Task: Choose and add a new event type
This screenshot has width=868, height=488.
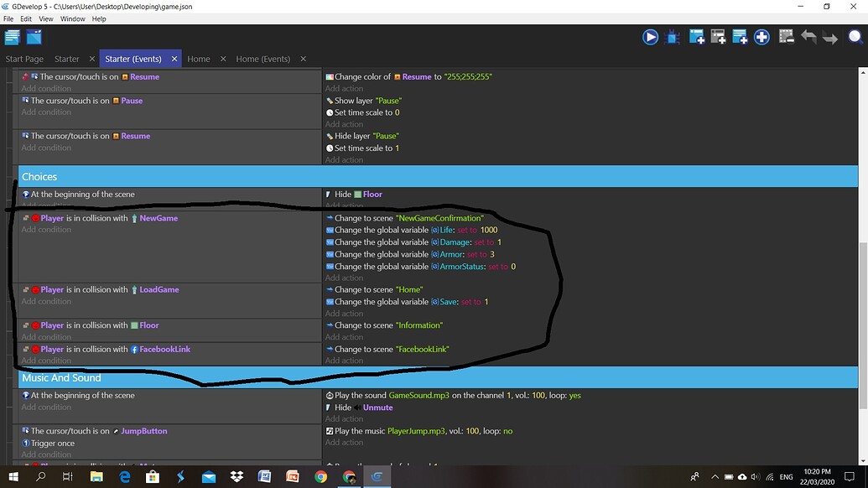Action: (x=763, y=37)
